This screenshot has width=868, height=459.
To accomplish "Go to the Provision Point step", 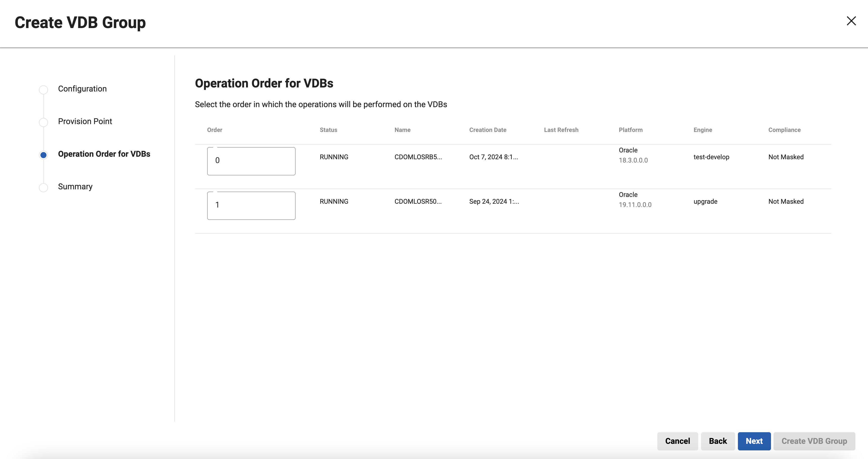I will [x=85, y=121].
